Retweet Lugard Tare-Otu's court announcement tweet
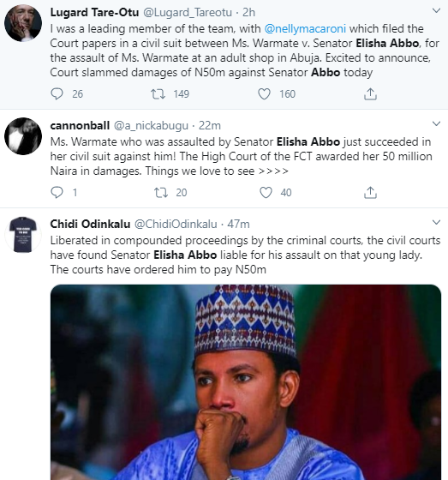 click(x=158, y=94)
